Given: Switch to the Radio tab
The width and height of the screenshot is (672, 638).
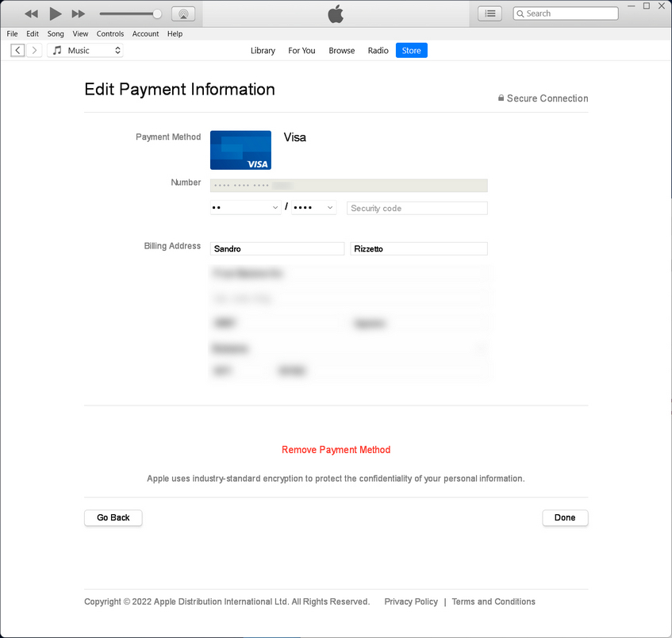Looking at the screenshot, I should [x=378, y=50].
